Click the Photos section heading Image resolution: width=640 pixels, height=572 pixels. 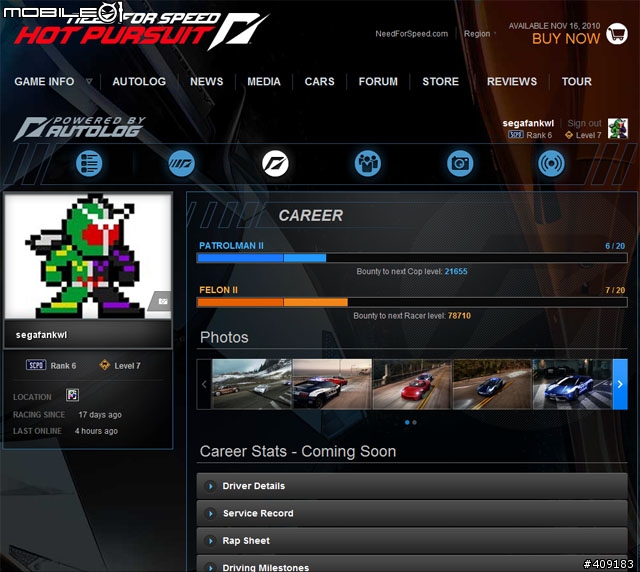coord(224,337)
